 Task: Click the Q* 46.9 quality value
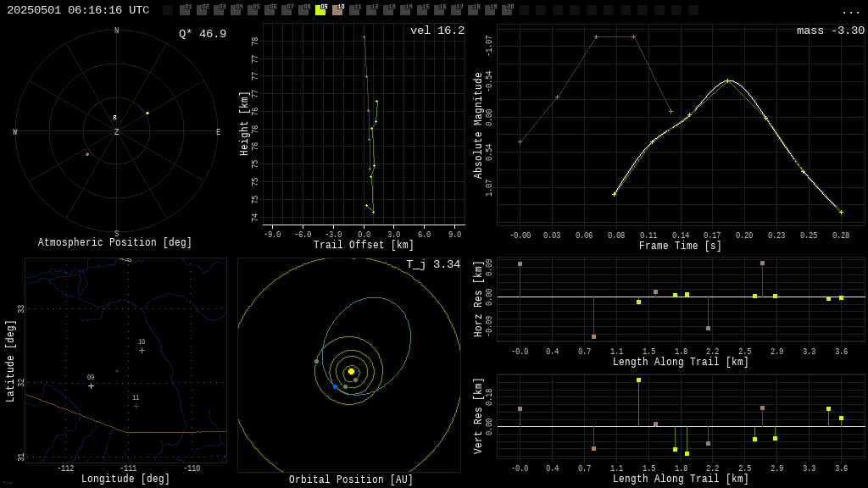coord(202,35)
